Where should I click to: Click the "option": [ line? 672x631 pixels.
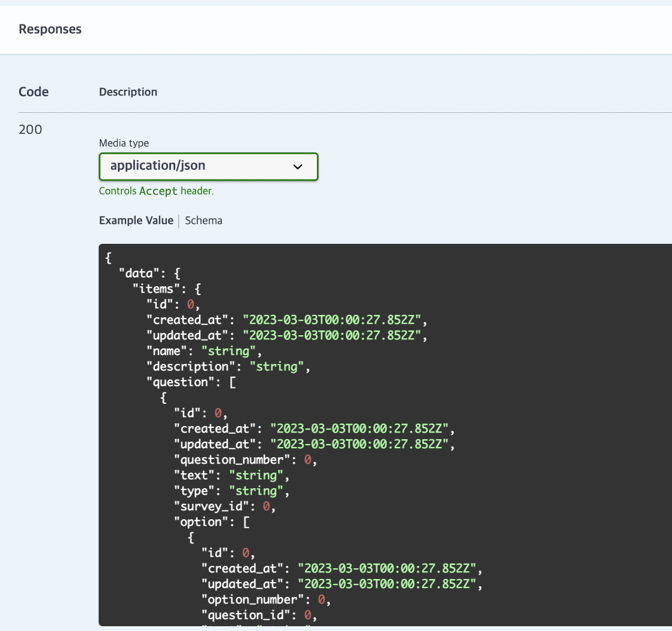(x=212, y=522)
